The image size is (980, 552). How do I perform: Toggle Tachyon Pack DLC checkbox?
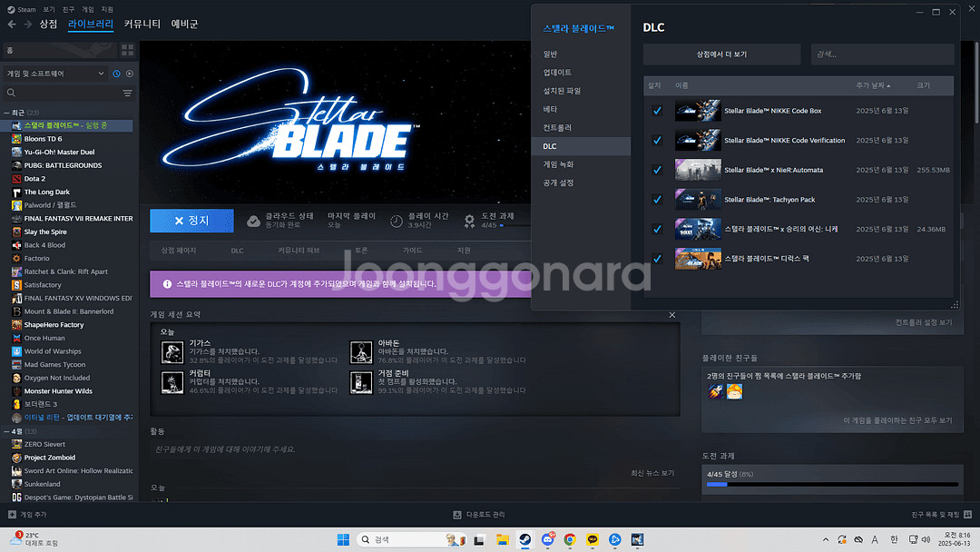[657, 200]
